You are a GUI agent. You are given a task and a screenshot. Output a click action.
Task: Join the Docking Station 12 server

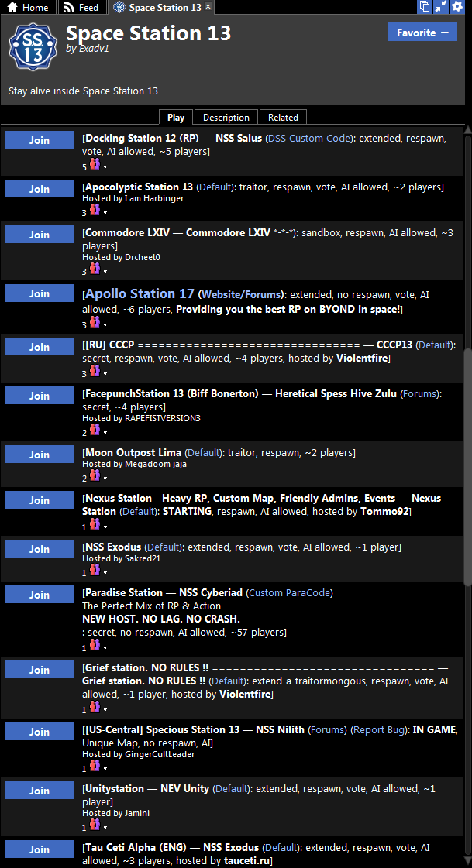pos(40,140)
